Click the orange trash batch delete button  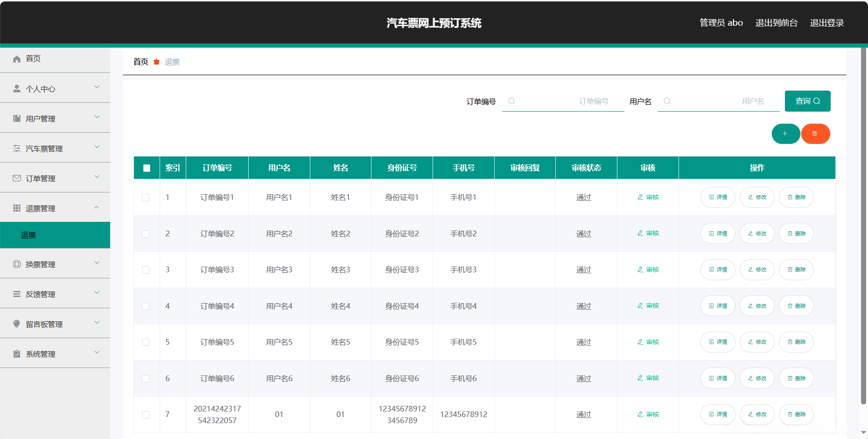click(816, 134)
